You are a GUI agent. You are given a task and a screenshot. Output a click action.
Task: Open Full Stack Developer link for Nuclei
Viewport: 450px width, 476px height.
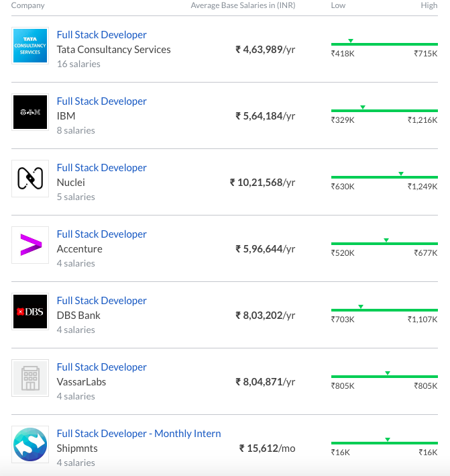(x=101, y=168)
